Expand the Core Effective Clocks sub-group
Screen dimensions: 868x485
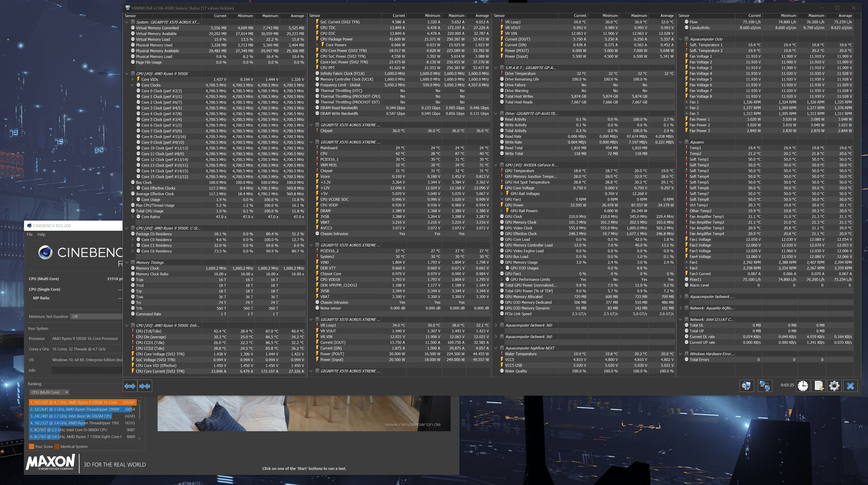coord(132,188)
